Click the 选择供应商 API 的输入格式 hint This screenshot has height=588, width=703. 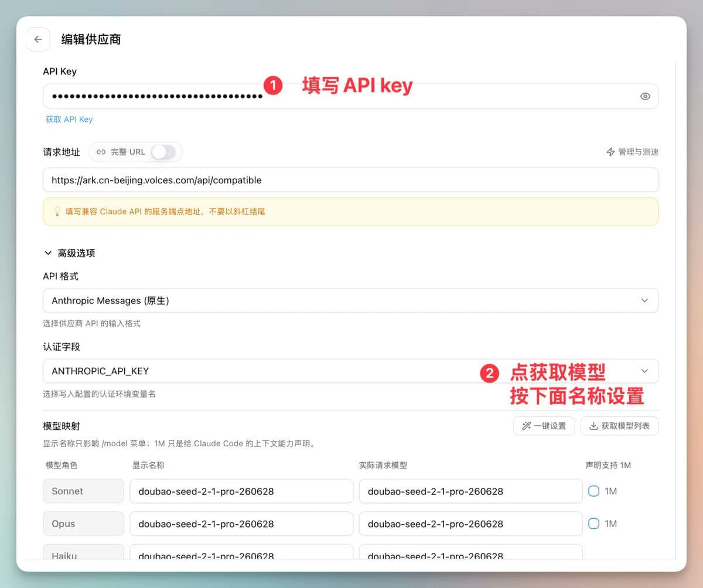pyautogui.click(x=92, y=323)
